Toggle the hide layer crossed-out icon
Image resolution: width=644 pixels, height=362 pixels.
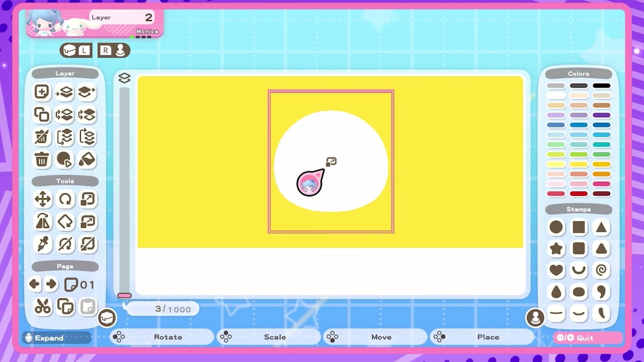point(42,137)
